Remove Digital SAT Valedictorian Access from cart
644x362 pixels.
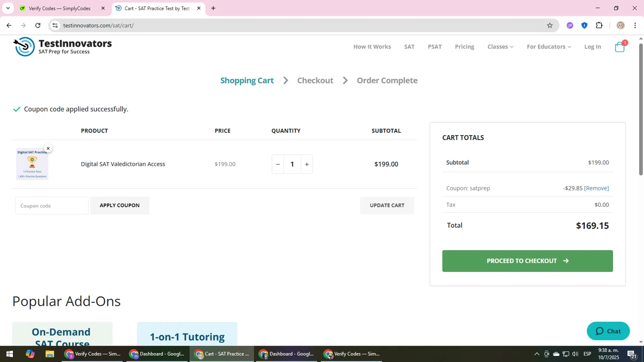tap(48, 148)
